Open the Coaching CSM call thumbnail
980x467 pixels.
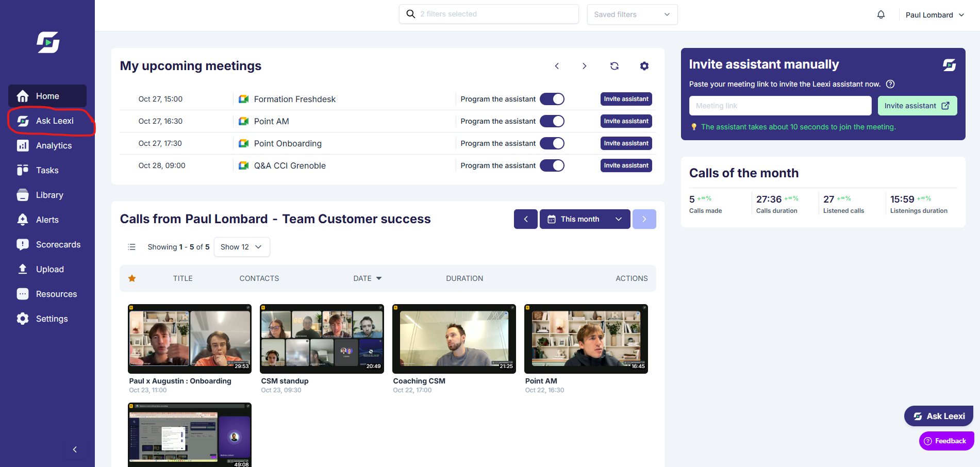[454, 339]
